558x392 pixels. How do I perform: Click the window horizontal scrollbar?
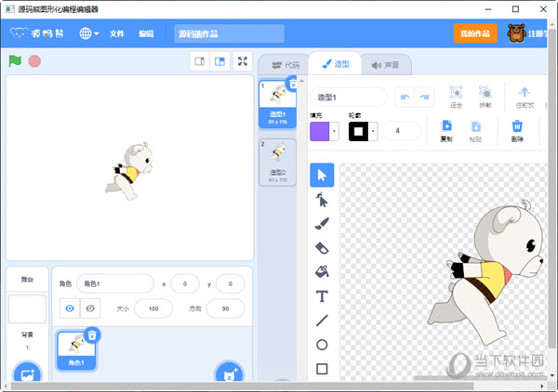pyautogui.click(x=242, y=386)
